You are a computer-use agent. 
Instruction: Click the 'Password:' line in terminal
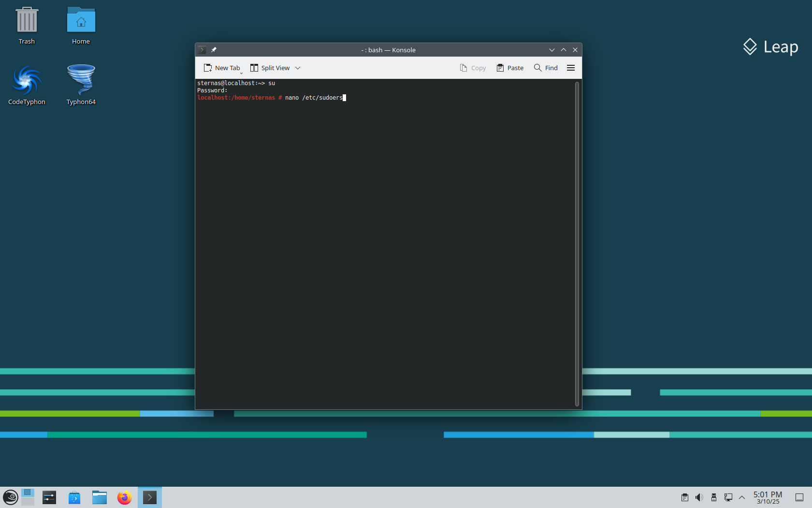212,90
